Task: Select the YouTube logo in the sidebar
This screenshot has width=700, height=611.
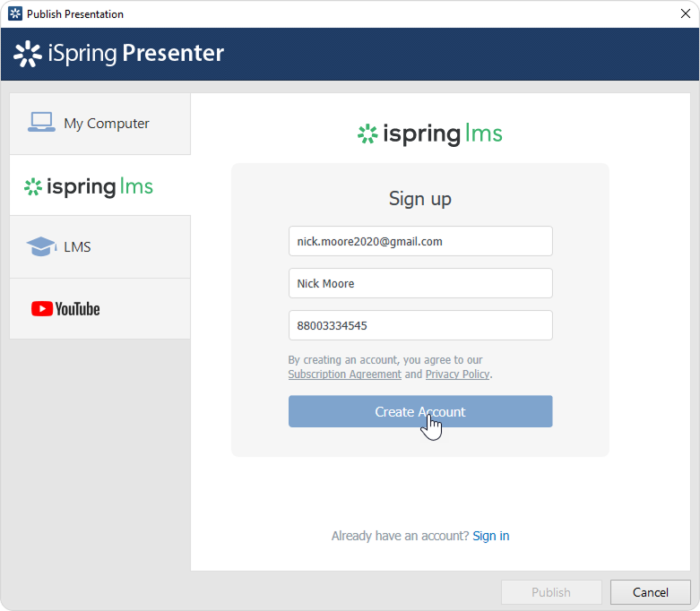Action: (65, 309)
